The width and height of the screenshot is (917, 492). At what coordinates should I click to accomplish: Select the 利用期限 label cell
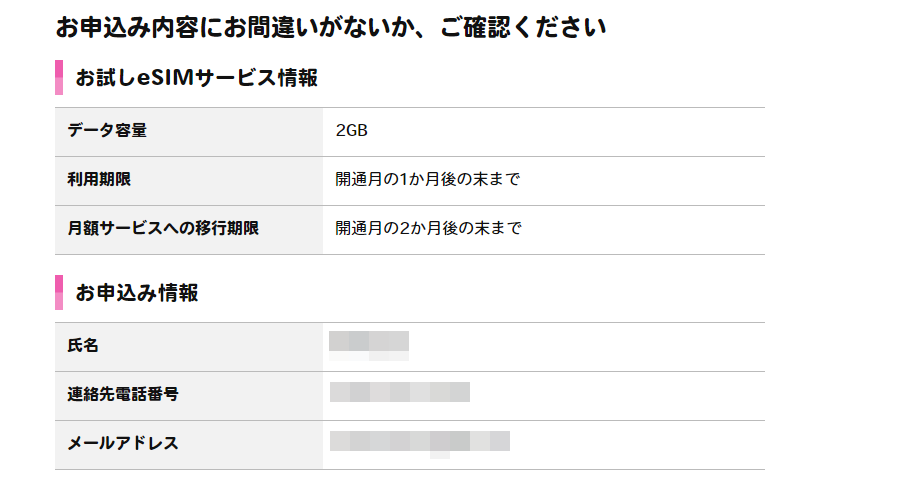pos(189,181)
